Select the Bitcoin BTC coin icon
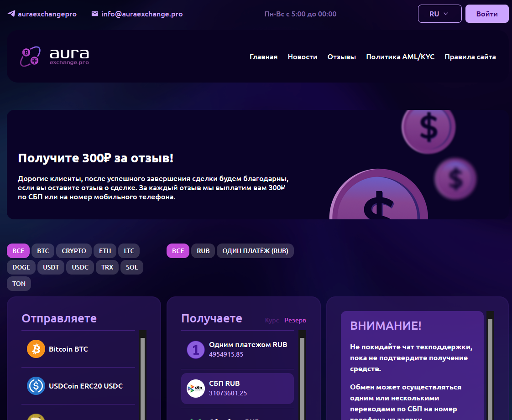Screen dimensions: 512x420 click(x=36, y=349)
